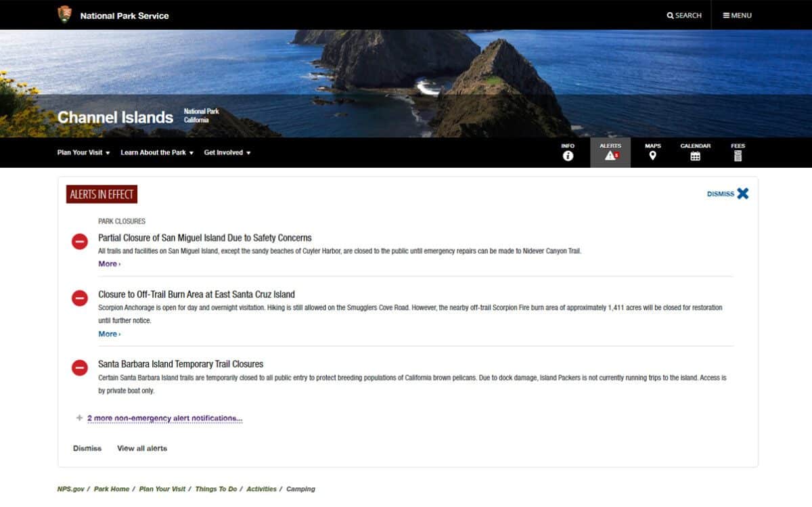812x507 pixels.
Task: Click the Channel Islands park title
Action: 115,118
